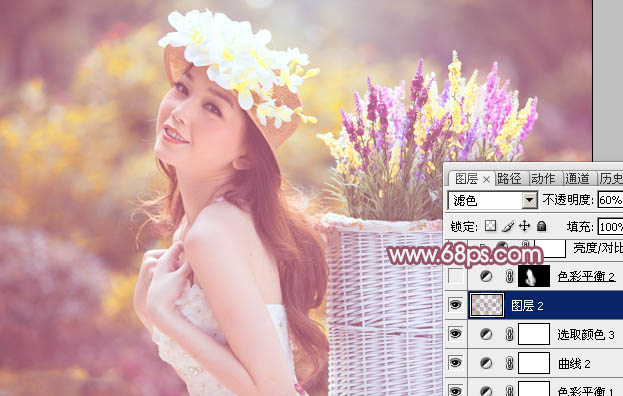Select the 曲线 2 layer name
This screenshot has width=623, height=396.
tap(574, 363)
